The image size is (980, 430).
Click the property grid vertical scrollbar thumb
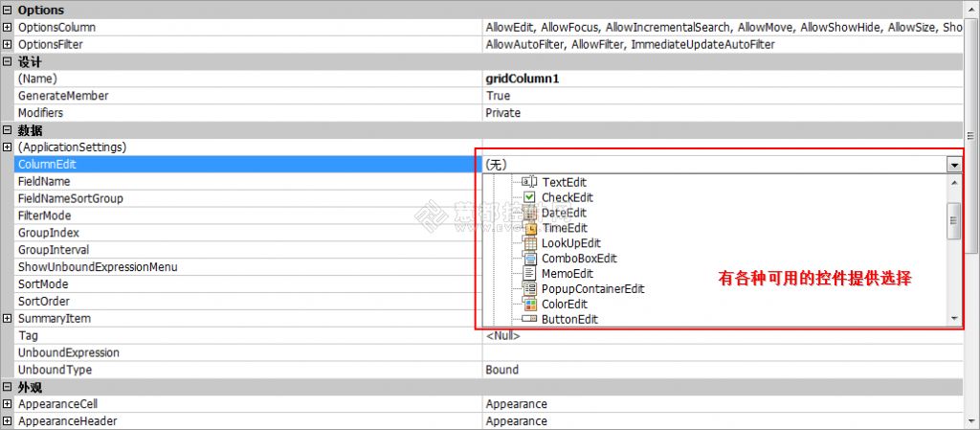(x=970, y=135)
